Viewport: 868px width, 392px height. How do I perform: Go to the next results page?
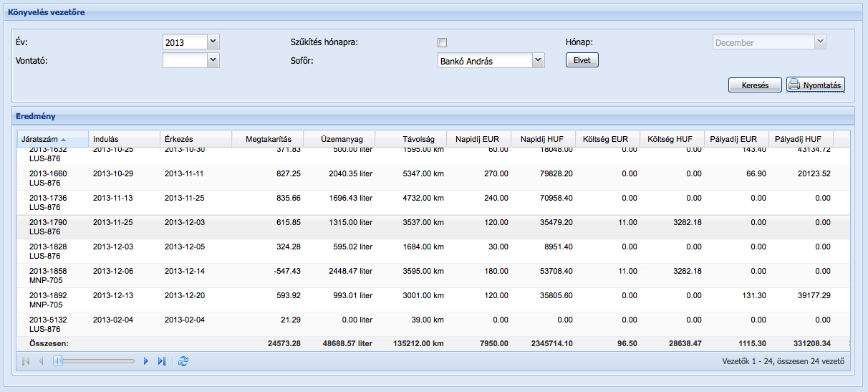(146, 361)
